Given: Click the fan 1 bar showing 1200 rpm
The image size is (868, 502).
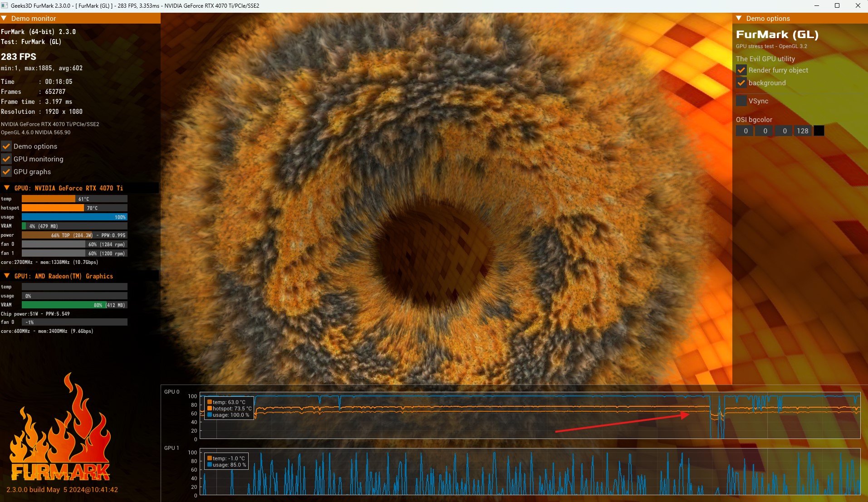Looking at the screenshot, I should (x=74, y=253).
